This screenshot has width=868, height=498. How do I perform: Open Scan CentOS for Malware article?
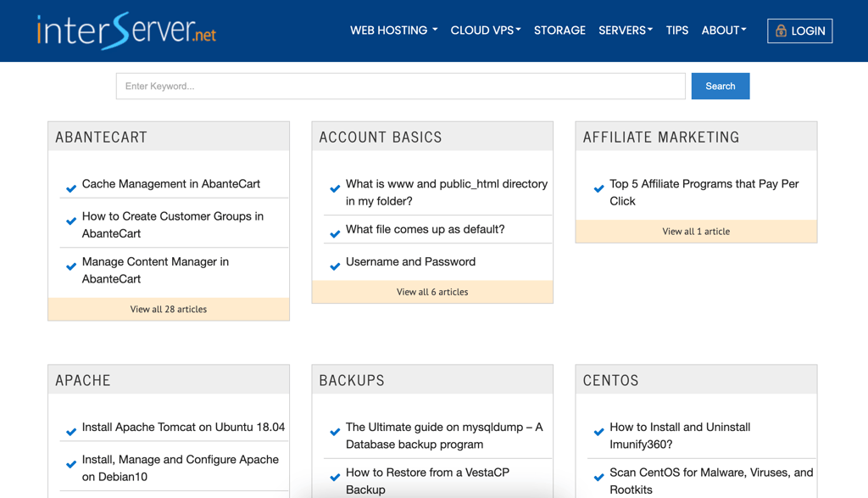711,481
